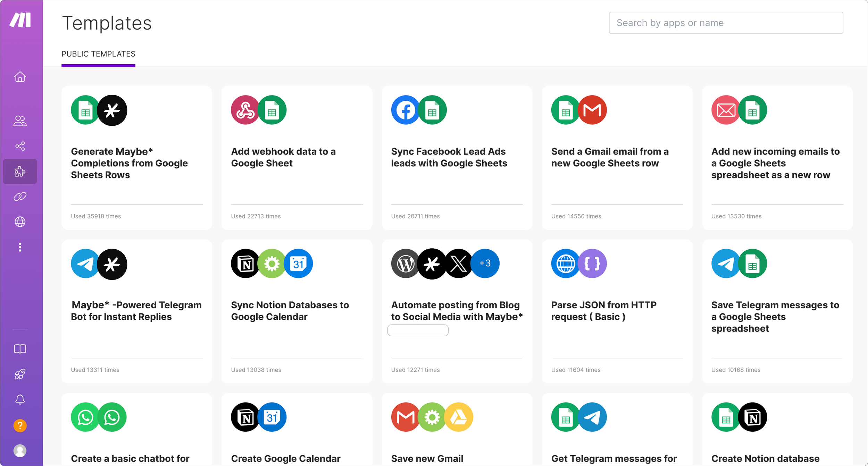Open Scenarios share icon in the sidebar
The width and height of the screenshot is (868, 466).
20,146
